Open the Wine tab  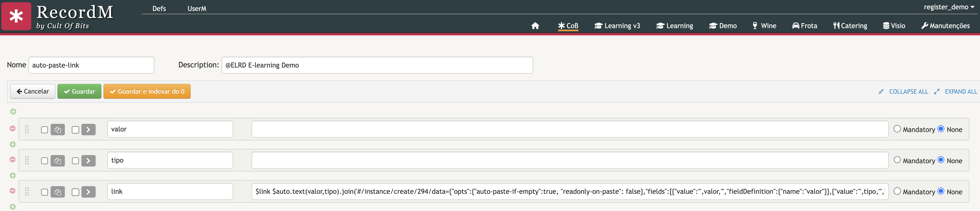(764, 26)
